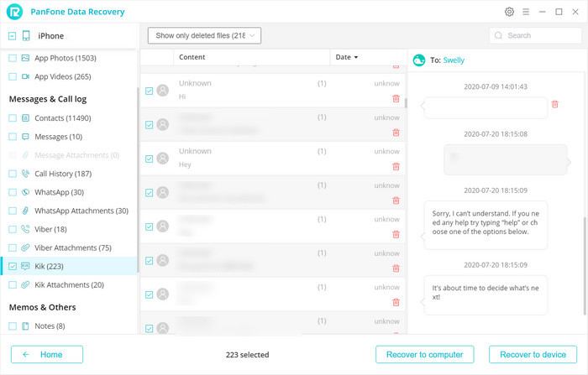Click the App Photos icon
This screenshot has height=375, width=588.
[25, 58]
